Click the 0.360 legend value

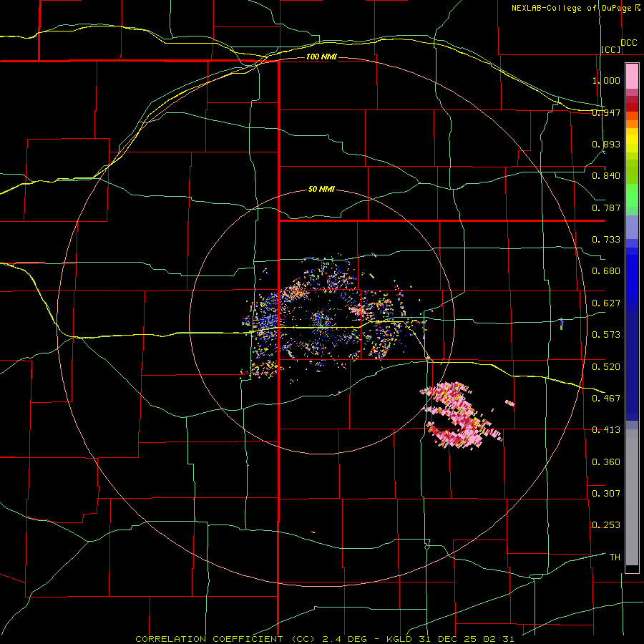tap(606, 462)
